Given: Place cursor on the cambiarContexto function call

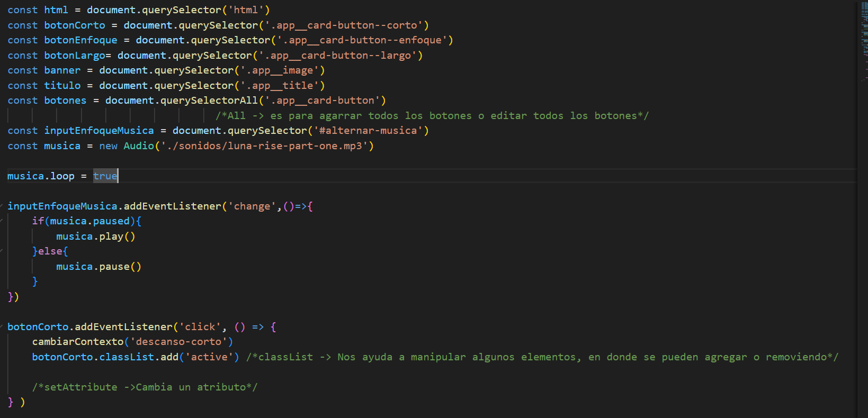Looking at the screenshot, I should (x=78, y=342).
